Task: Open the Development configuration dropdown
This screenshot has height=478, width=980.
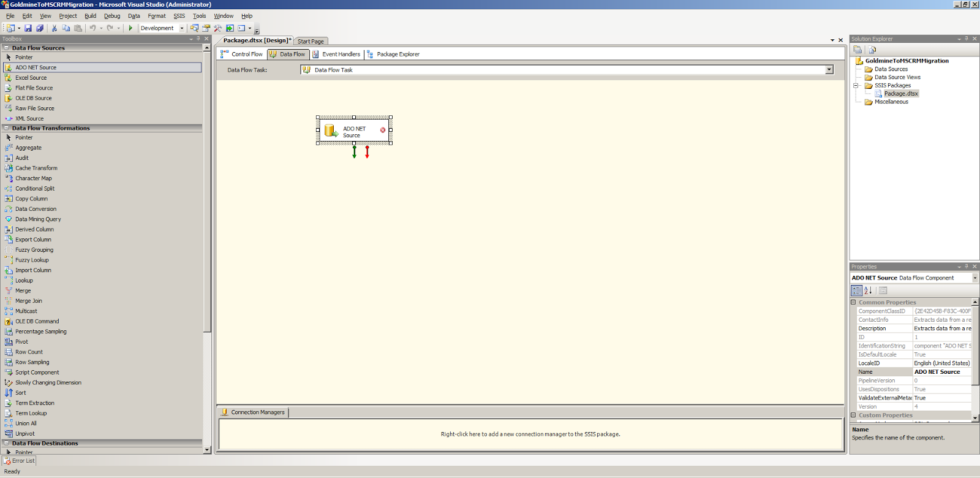Action: point(182,28)
